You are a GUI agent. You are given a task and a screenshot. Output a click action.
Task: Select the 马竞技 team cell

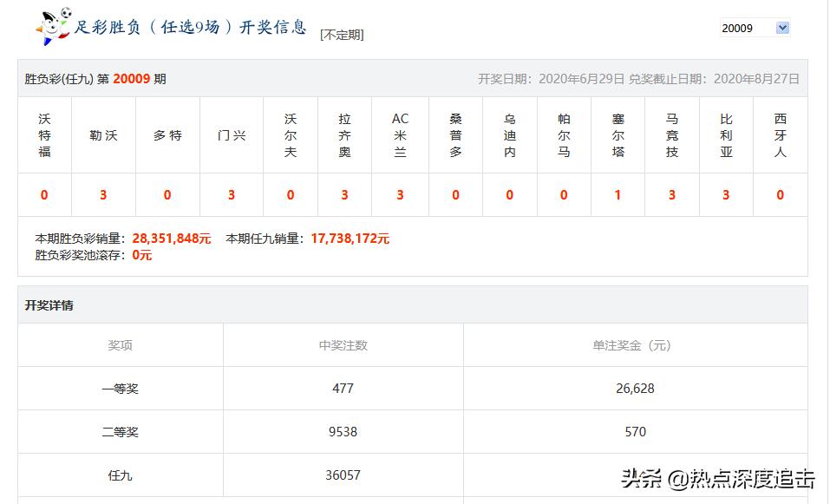(672, 135)
